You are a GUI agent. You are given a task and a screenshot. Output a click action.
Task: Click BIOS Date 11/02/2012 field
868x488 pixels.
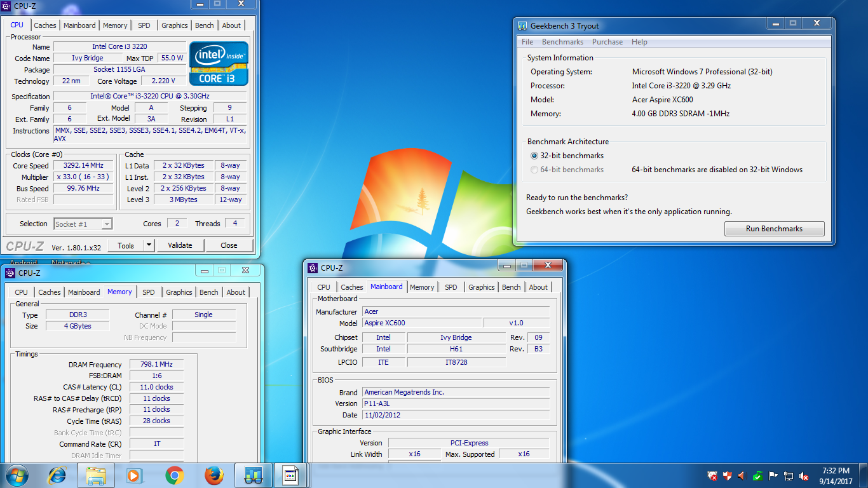[x=456, y=415]
